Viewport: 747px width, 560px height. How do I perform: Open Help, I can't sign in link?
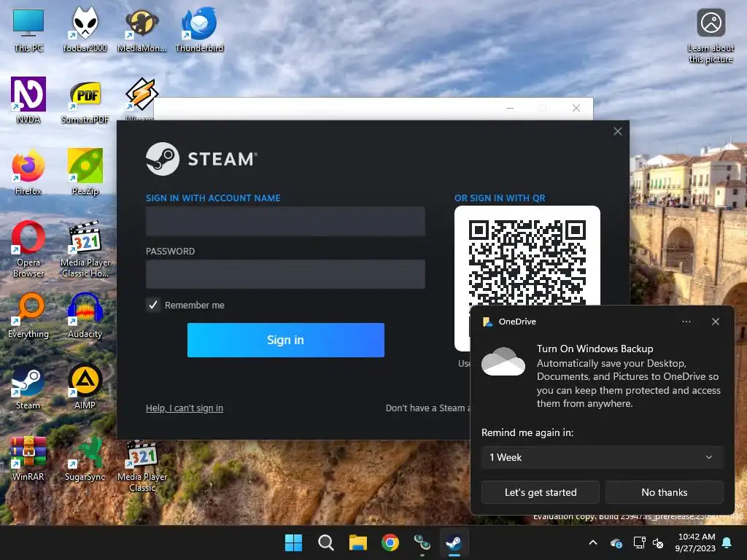pos(185,408)
